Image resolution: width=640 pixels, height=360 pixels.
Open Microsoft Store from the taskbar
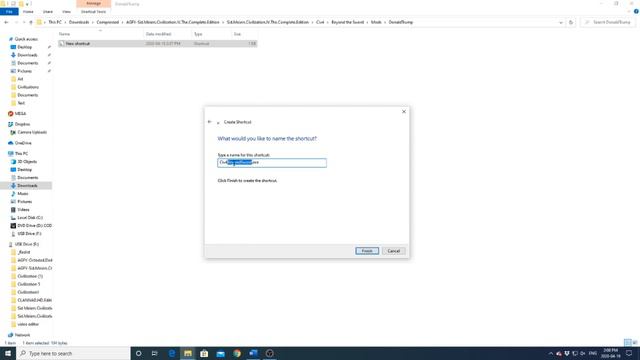click(x=204, y=353)
